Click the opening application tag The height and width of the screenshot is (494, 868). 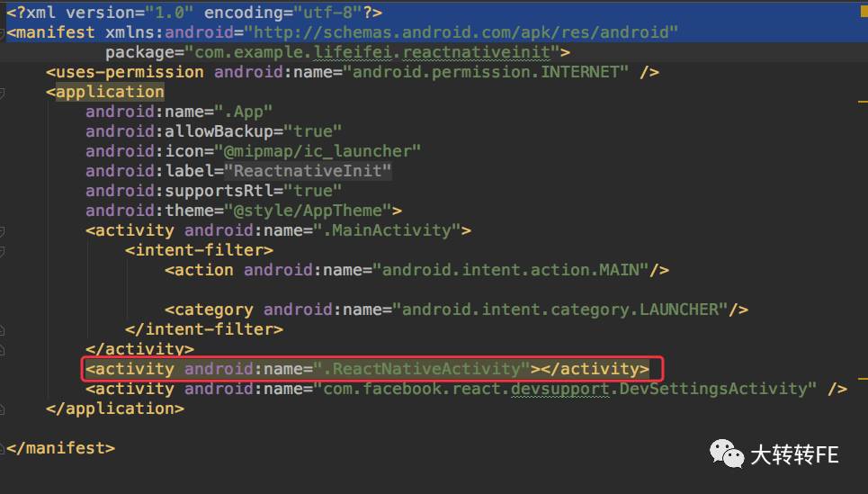click(105, 92)
